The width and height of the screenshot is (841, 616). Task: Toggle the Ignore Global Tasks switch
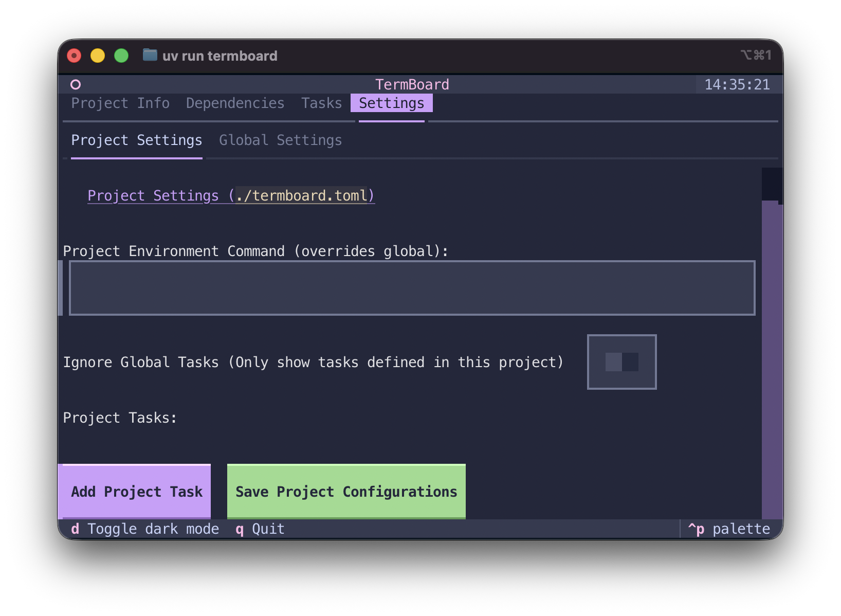tap(621, 361)
